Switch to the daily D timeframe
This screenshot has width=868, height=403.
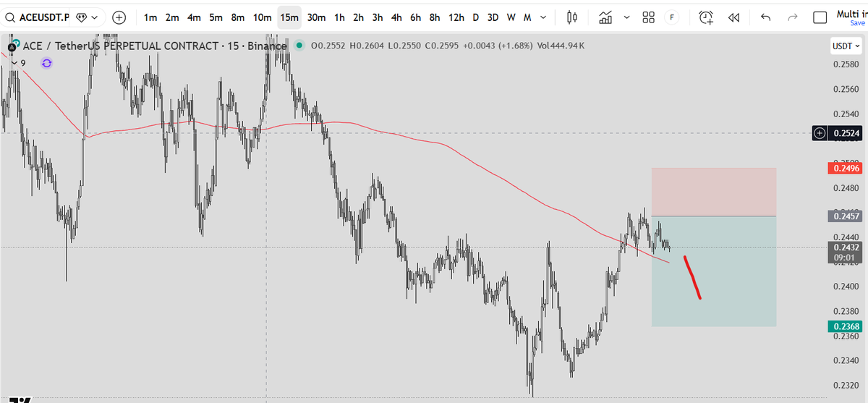coord(475,17)
